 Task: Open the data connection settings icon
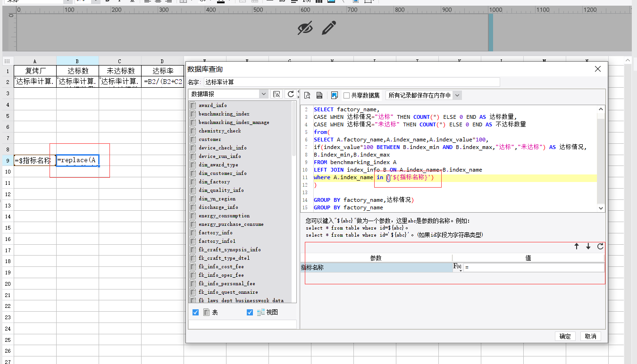click(x=277, y=94)
